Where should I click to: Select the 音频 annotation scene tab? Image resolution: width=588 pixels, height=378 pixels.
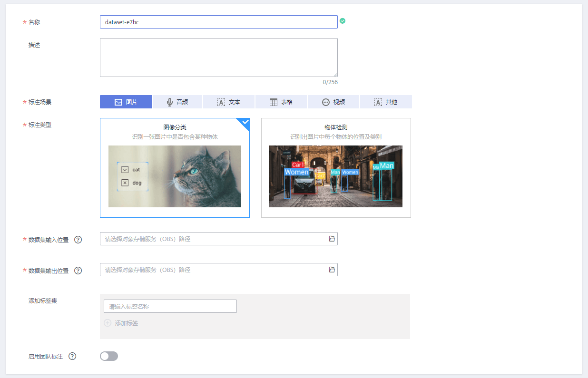[177, 102]
